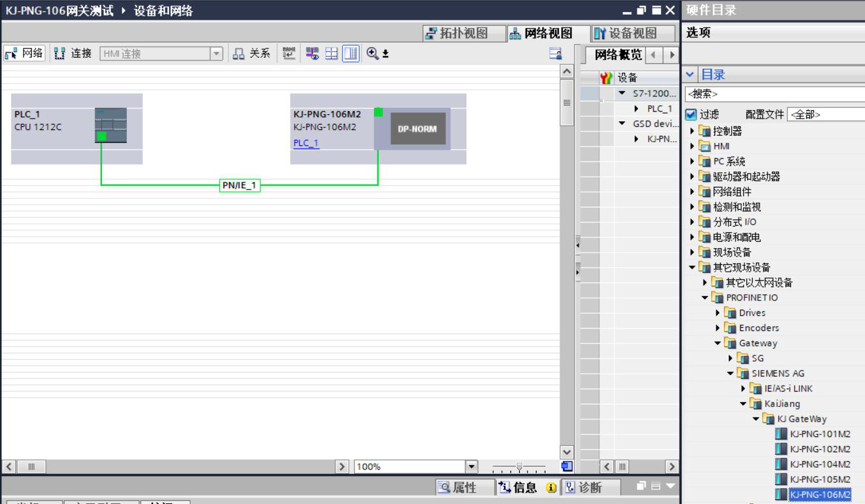Viewport: 865px width, 504px height.
Task: Switch to 设备视图 (Device view) tab
Action: (x=632, y=33)
